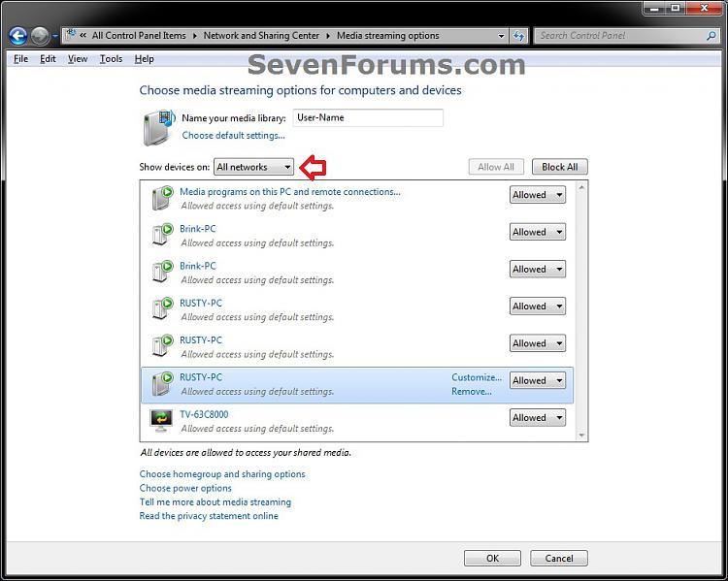This screenshot has width=728, height=581.
Task: Click the Media programs on this PC device icon
Action: 162,198
